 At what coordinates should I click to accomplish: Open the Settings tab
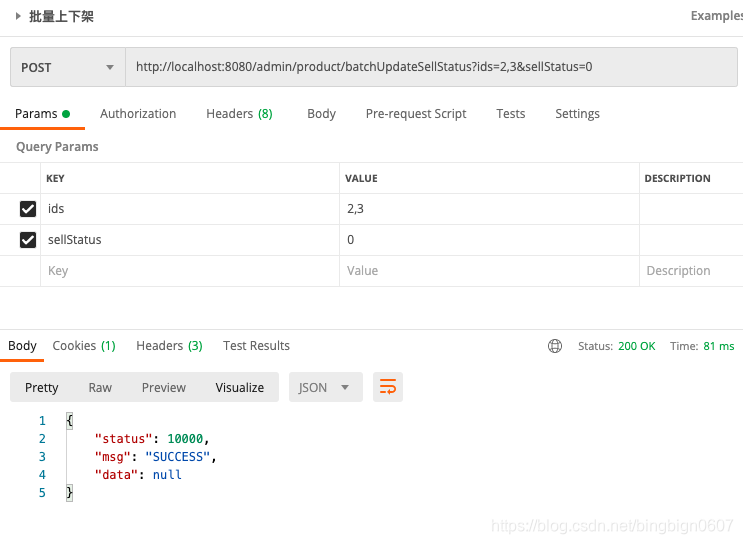point(577,114)
